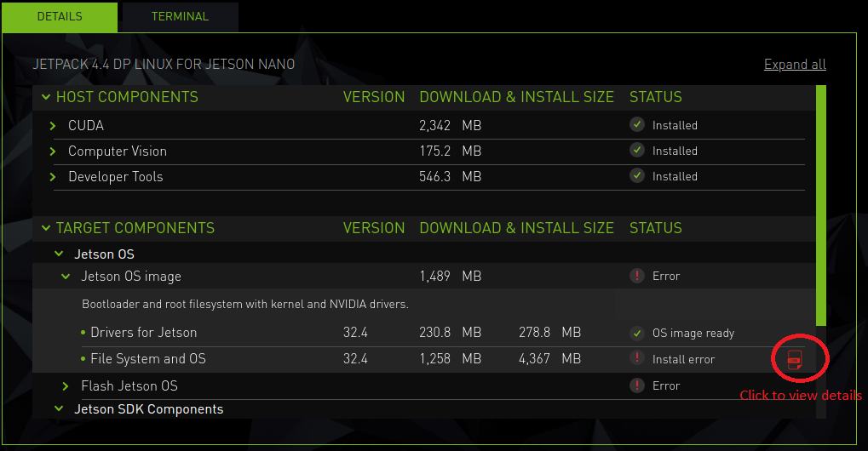Click the File System install error icon
The image size is (868, 451).
coord(636,358)
